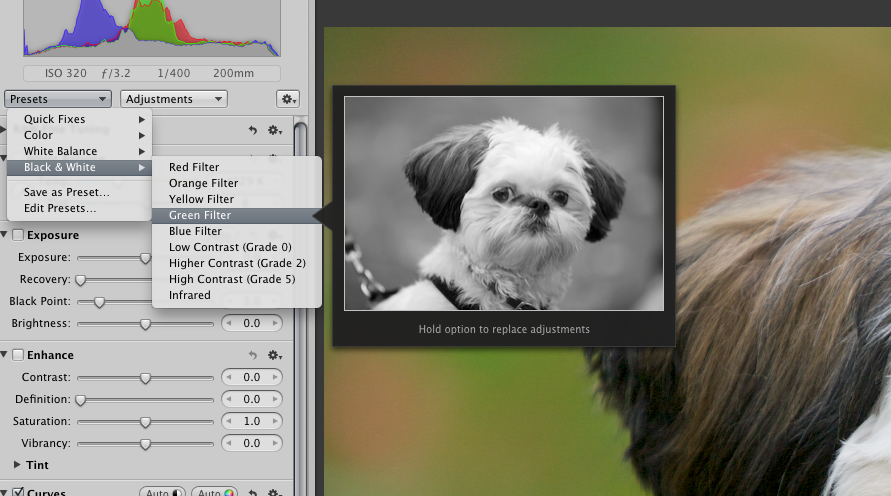Open Color presets submenu
This screenshot has height=496, width=891.
pos(79,135)
